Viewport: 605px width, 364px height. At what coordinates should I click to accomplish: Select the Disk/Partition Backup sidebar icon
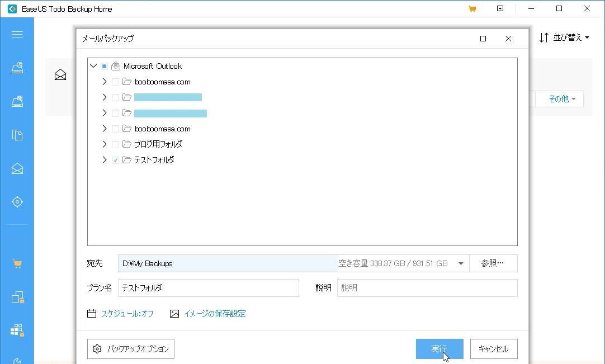pos(17,68)
